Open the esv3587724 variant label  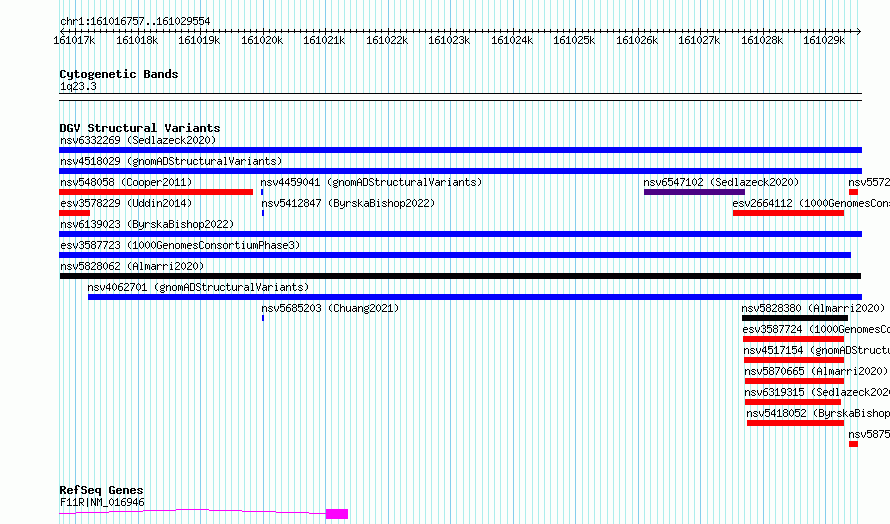click(x=816, y=329)
